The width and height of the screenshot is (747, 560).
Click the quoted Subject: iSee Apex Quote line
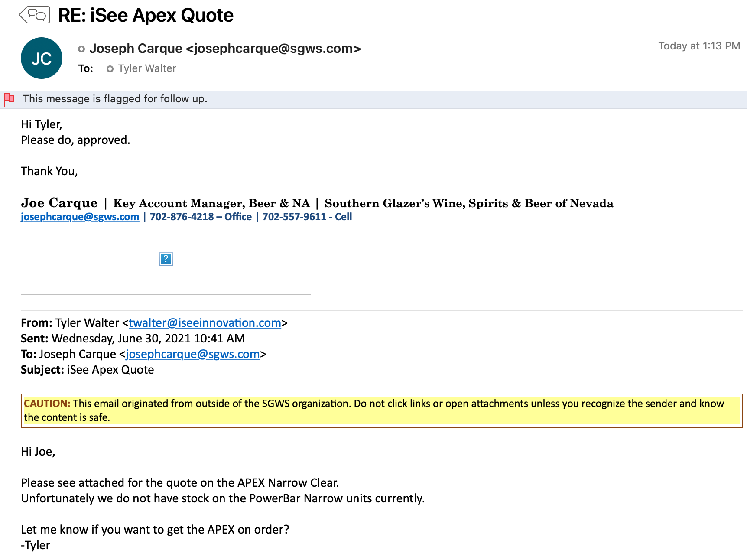click(87, 370)
